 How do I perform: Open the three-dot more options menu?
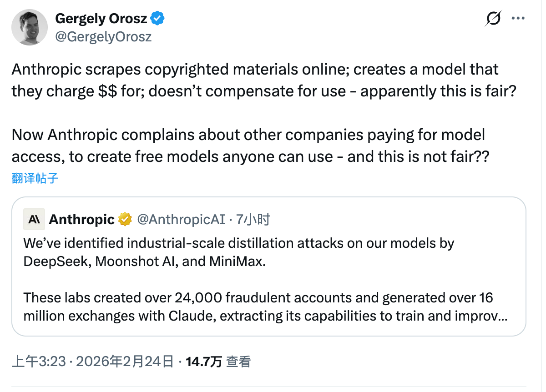(x=519, y=19)
